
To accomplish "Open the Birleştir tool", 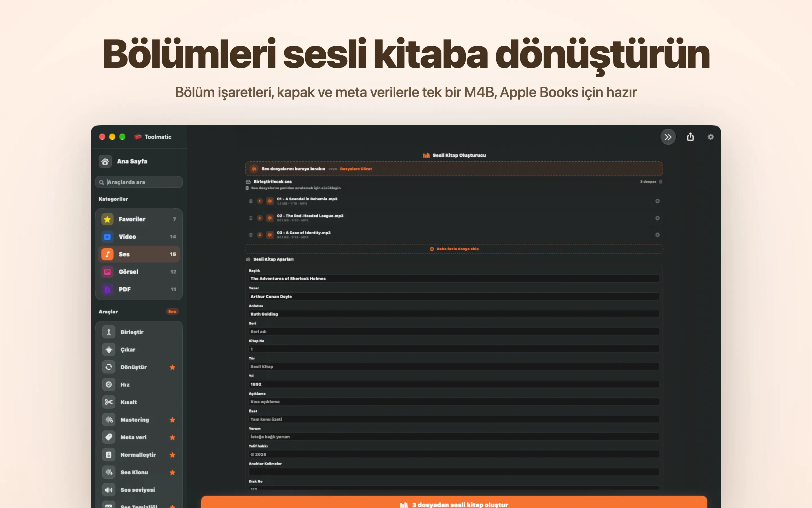I will [139, 332].
